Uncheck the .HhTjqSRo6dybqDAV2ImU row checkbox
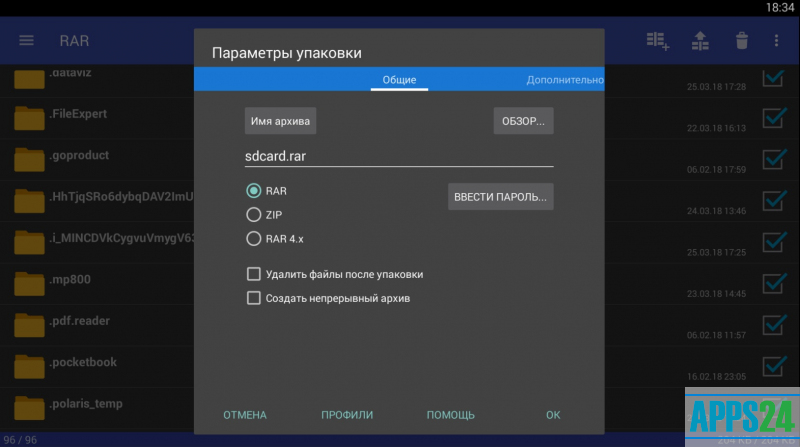Screen dimensions: 800x447 (773, 200)
